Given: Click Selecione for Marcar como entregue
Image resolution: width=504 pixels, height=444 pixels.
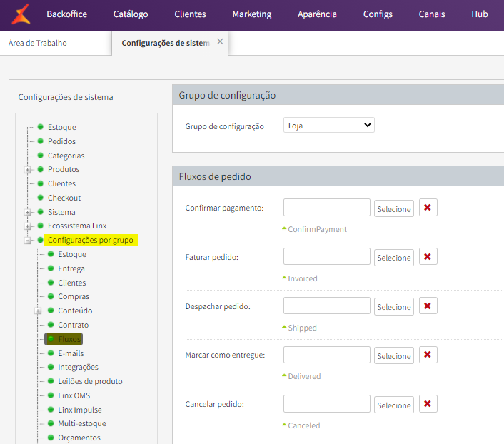Looking at the screenshot, I should click(394, 356).
